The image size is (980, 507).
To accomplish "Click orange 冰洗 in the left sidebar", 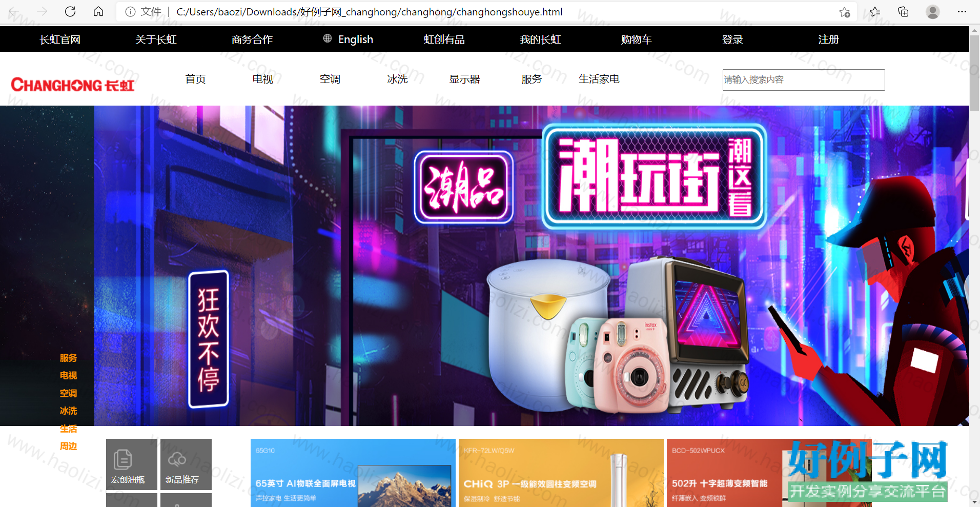I will coord(68,411).
